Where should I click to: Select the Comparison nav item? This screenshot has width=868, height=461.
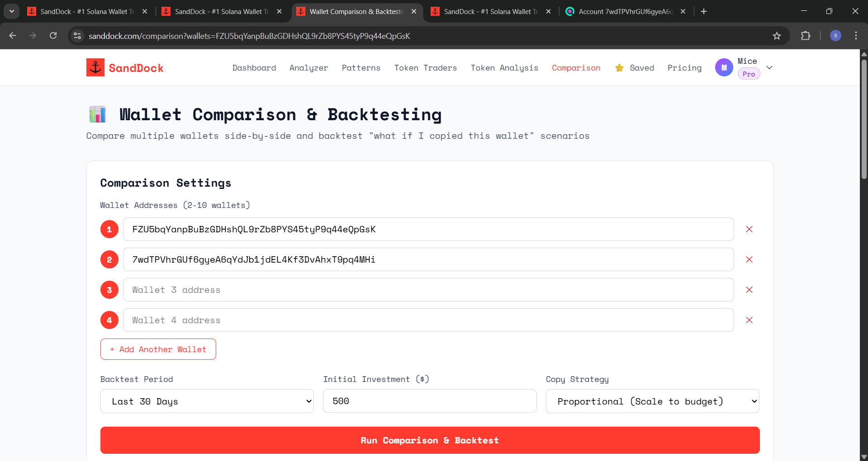click(x=576, y=68)
